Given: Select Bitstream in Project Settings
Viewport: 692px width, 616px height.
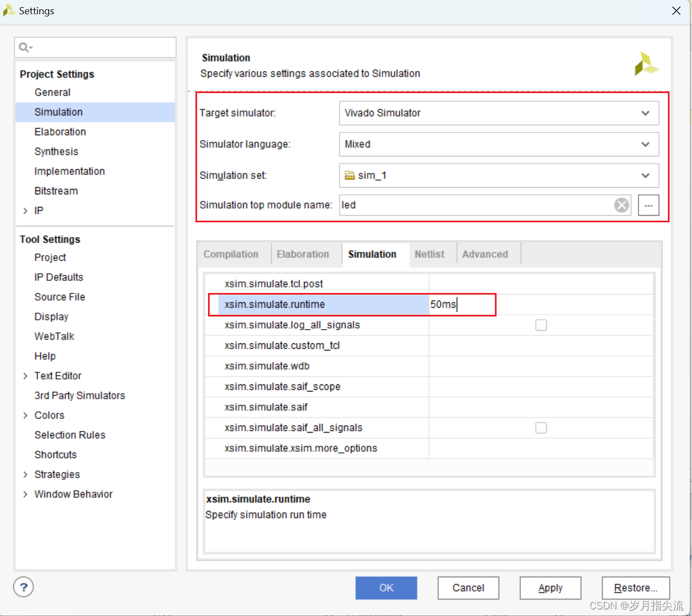Looking at the screenshot, I should click(x=56, y=191).
